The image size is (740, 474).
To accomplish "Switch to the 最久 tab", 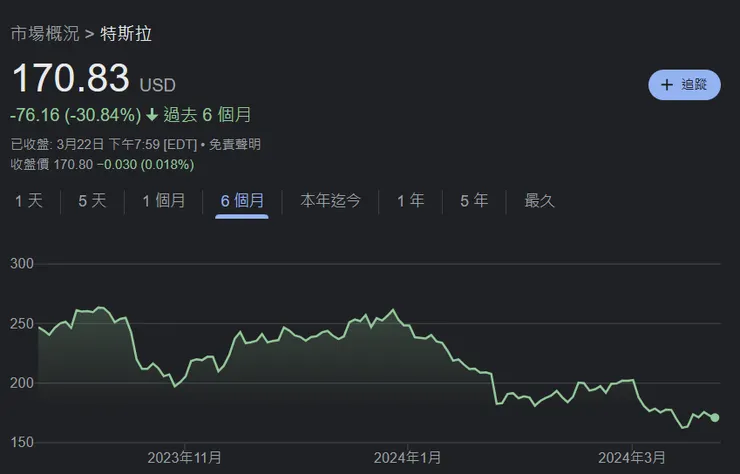I will coord(539,201).
